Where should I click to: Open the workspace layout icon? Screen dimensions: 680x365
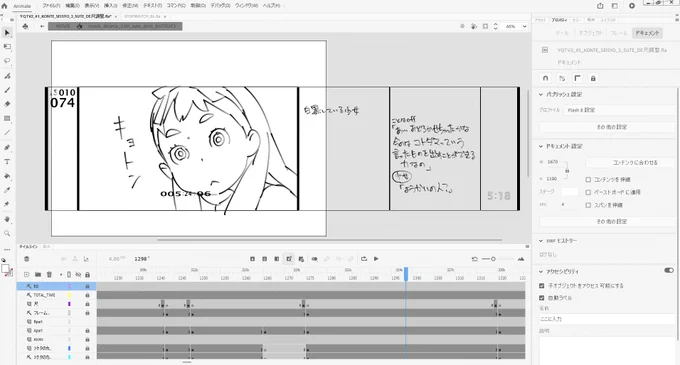click(x=615, y=6)
